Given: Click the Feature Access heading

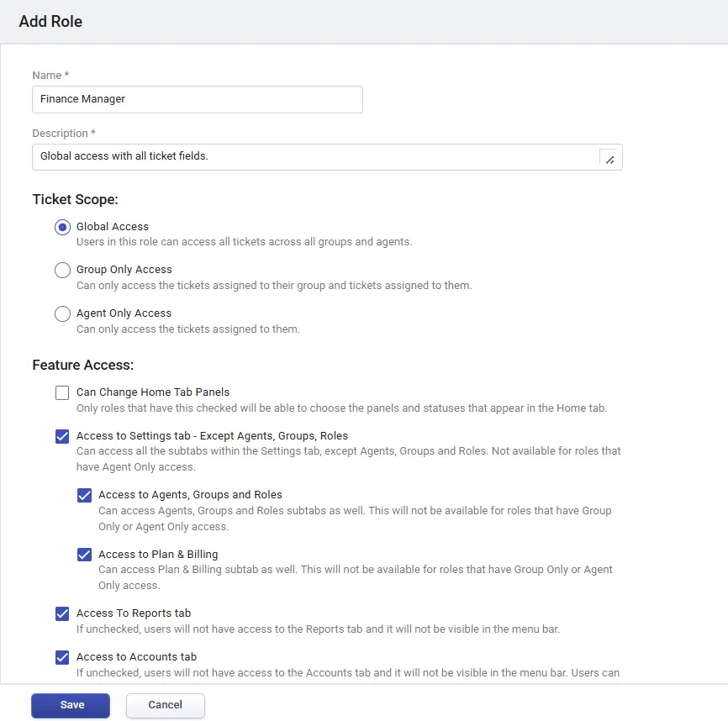Looking at the screenshot, I should (x=83, y=366).
